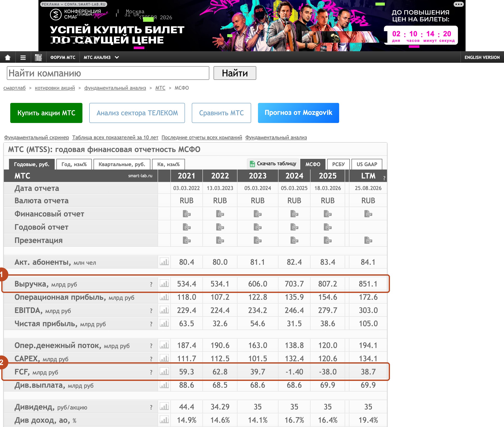Click the help mark beside LTM header
504x427 pixels.
384,178
